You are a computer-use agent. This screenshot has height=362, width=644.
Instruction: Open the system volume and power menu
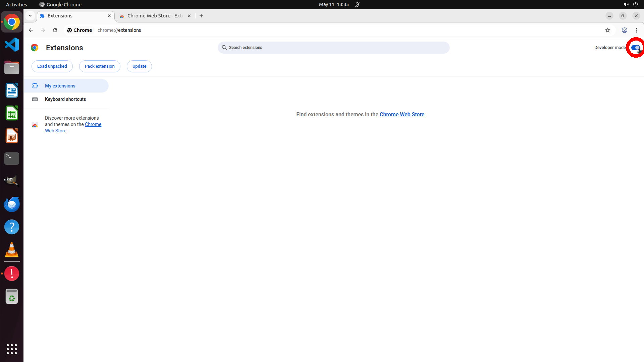tap(630, 4)
